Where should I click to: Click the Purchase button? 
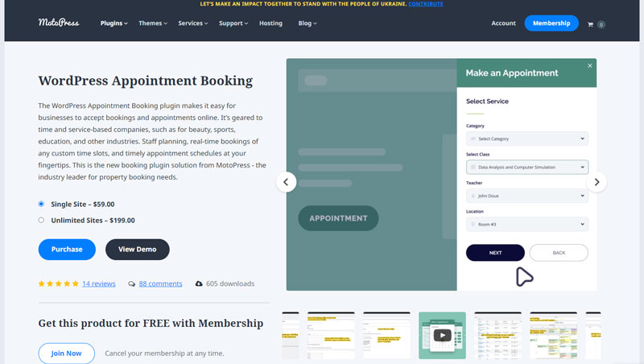point(67,250)
